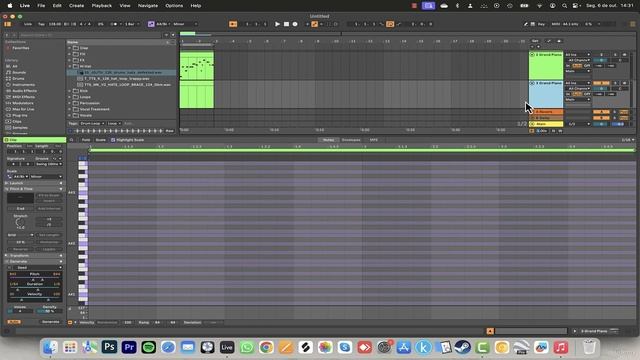Image resolution: width=640 pixels, height=360 pixels.
Task: Expand the Loops folder
Action: pyautogui.click(x=70, y=97)
